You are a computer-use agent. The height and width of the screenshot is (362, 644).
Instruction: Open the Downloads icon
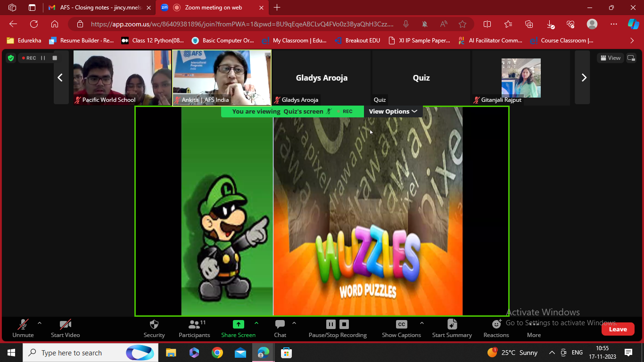[550, 24]
